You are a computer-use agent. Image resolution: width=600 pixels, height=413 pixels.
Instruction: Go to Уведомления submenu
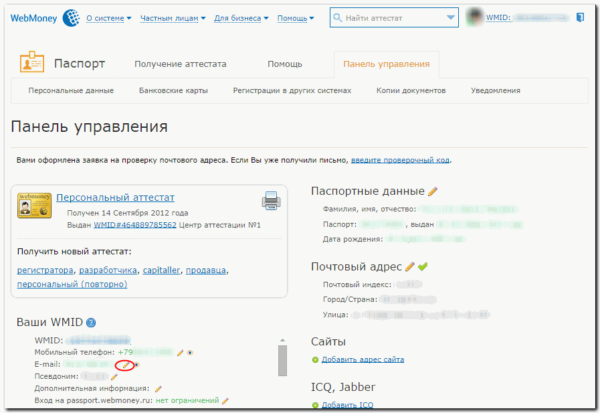[496, 91]
